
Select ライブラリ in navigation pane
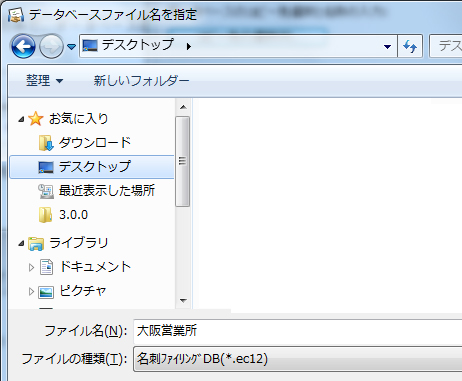tap(79, 243)
